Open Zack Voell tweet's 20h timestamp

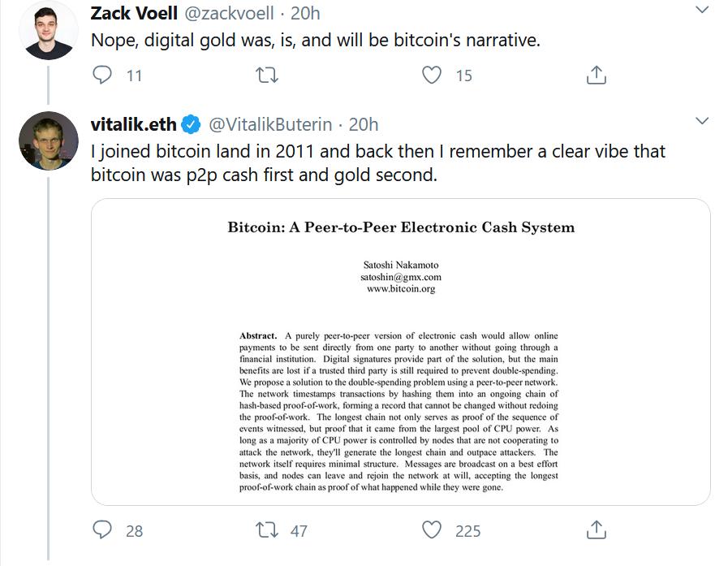[304, 14]
